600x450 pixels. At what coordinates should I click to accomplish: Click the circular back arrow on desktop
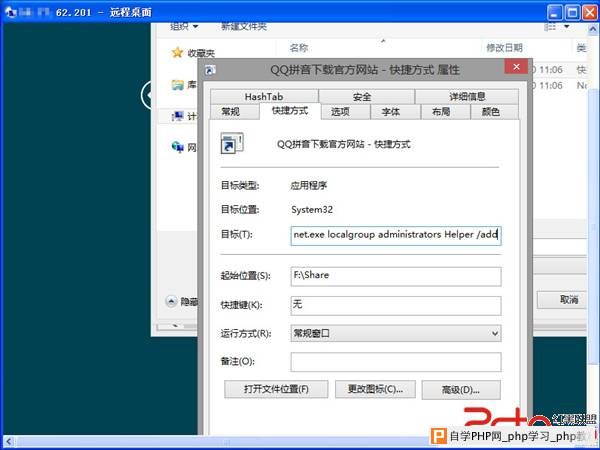[146, 95]
